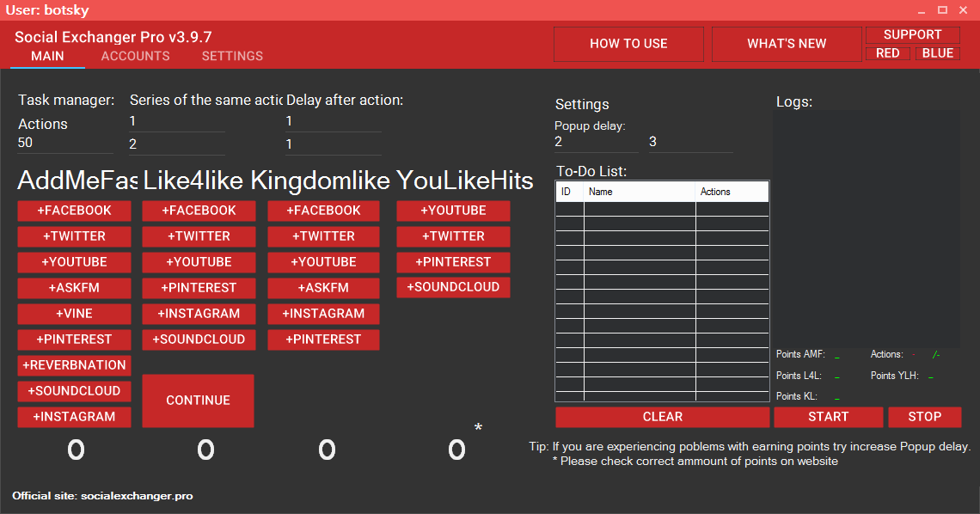
Task: Open the SUPPORT button
Action: [x=912, y=35]
